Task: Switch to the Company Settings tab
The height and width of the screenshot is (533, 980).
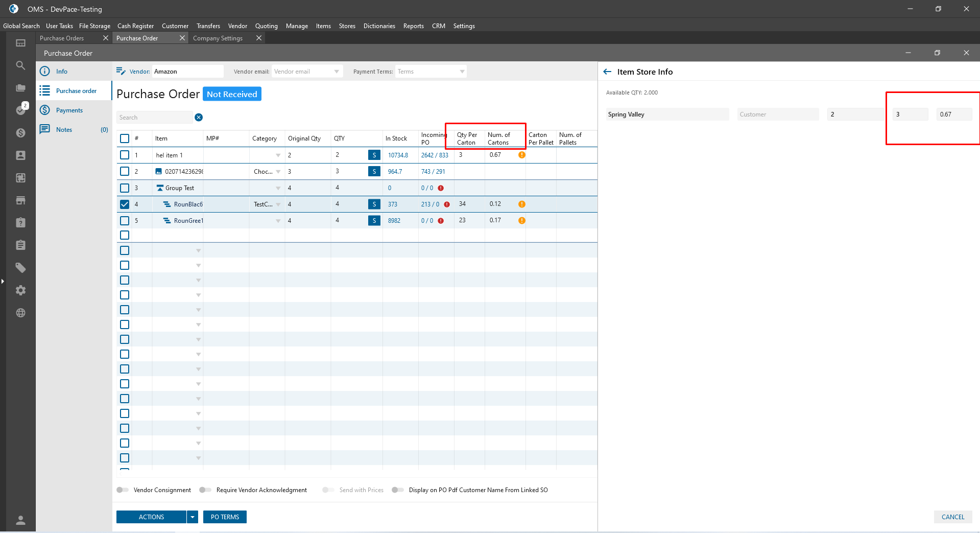Action: pos(218,38)
